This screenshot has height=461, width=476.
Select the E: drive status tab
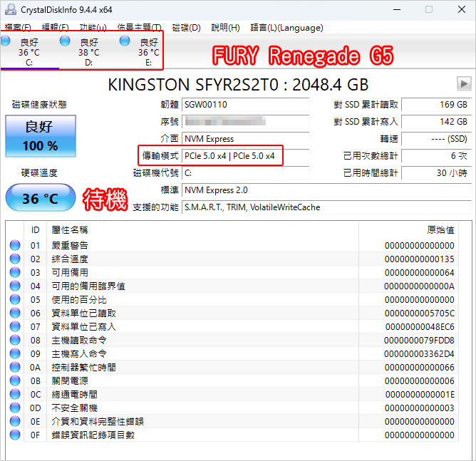(148, 51)
